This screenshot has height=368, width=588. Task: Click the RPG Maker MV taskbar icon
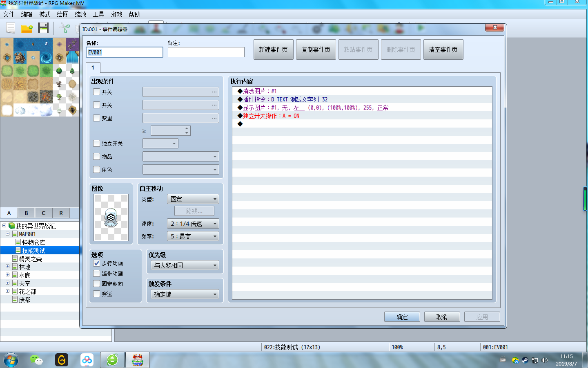coord(138,360)
